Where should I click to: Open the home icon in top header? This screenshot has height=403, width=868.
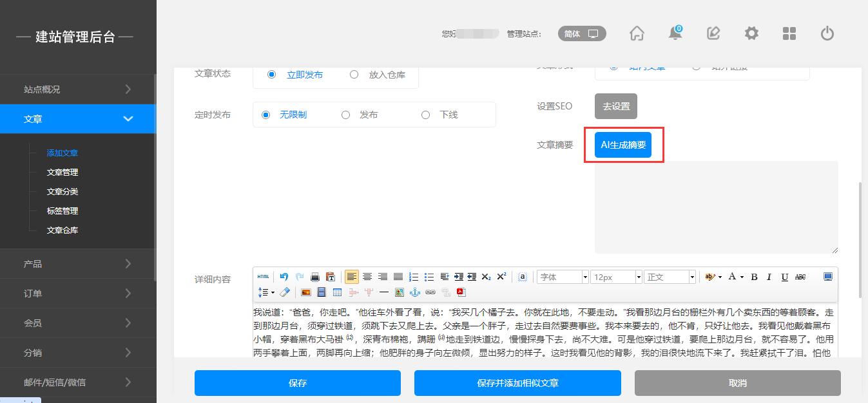(637, 33)
